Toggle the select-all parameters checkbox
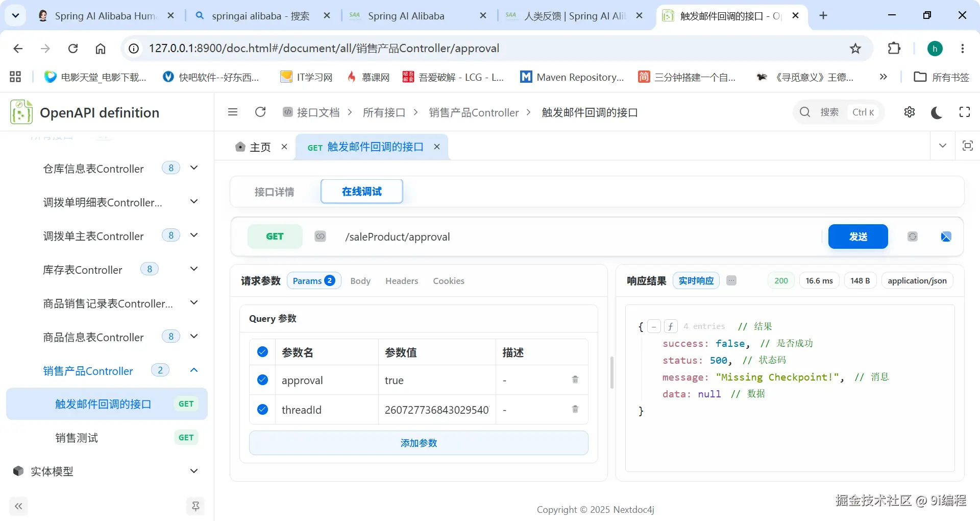Image resolution: width=980 pixels, height=521 pixels. 263,351
